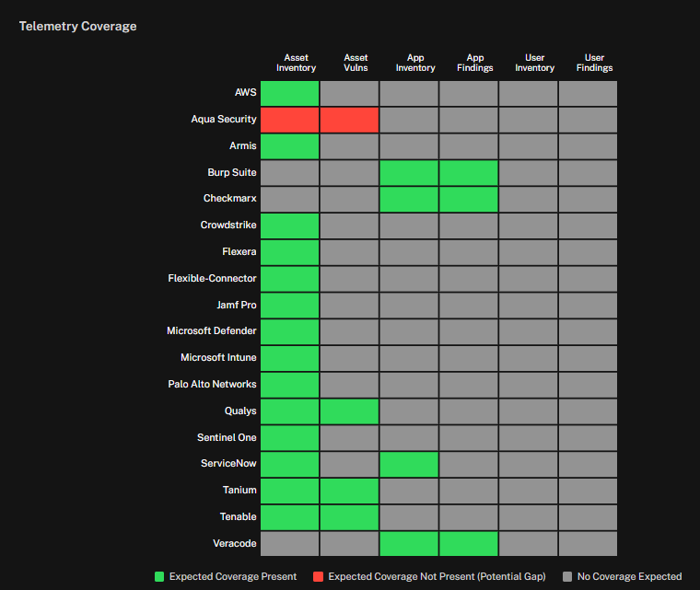The image size is (700, 590).
Task: Select ServiceNow App Inventory green cell
Action: [x=409, y=464]
